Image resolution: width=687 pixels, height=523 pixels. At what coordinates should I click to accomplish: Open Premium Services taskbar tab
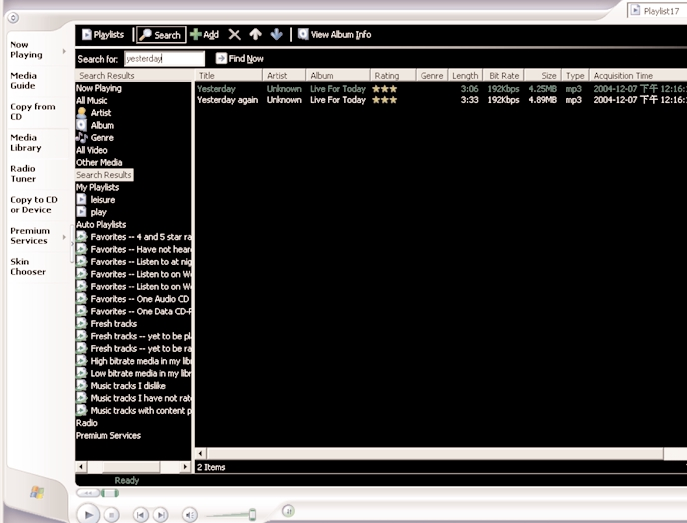point(30,236)
